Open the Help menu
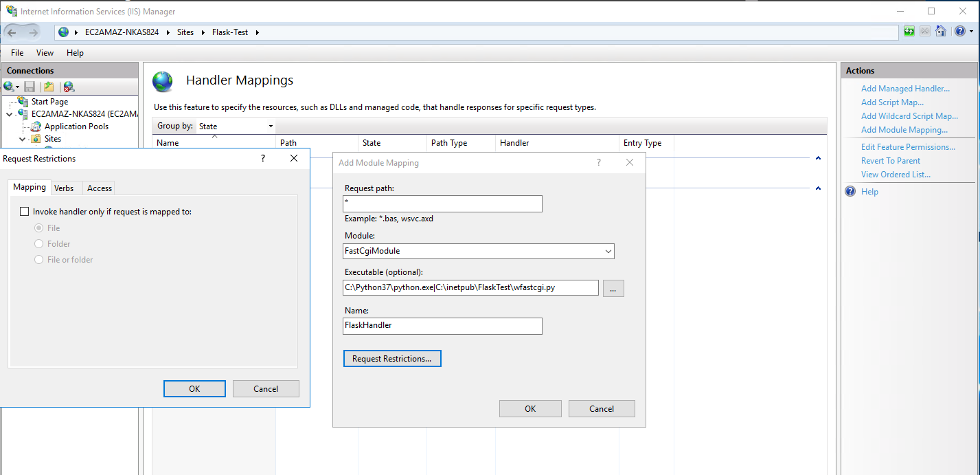Image resolution: width=980 pixels, height=475 pixels. pos(75,53)
